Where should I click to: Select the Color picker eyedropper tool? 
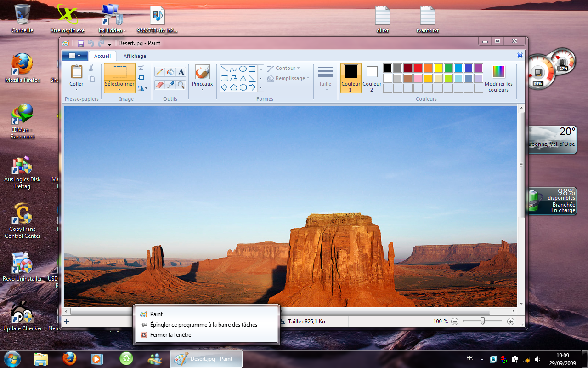tap(170, 85)
